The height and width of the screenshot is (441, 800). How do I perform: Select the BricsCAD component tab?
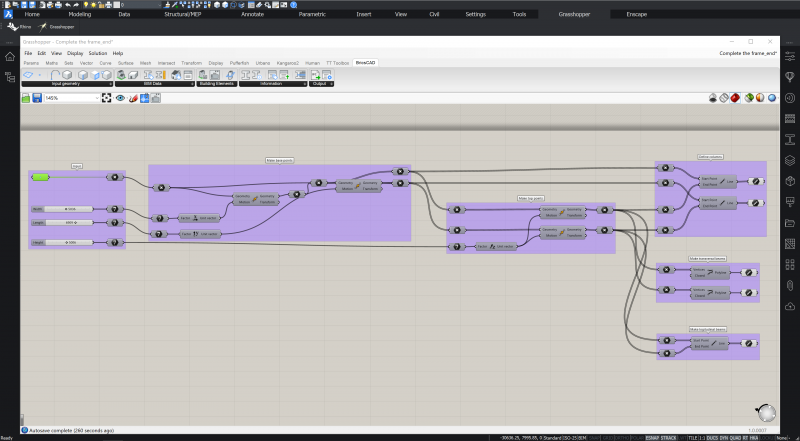click(366, 63)
